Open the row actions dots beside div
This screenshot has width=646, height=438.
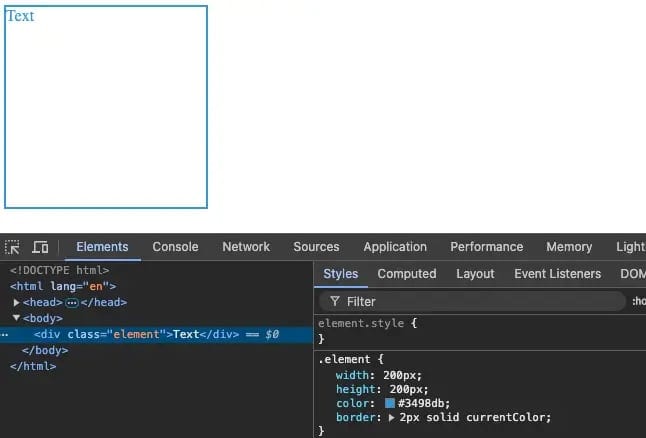coord(5,335)
